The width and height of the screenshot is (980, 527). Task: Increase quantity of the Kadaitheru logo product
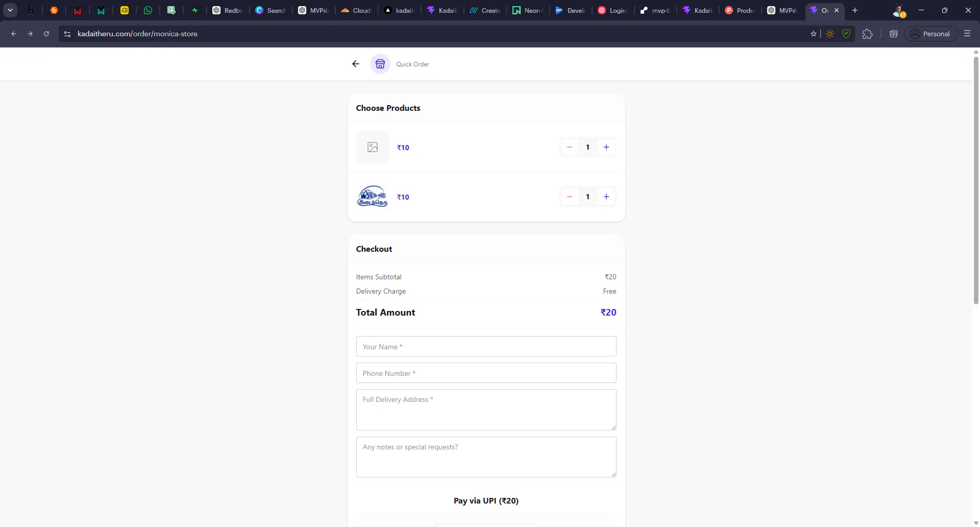pyautogui.click(x=606, y=197)
